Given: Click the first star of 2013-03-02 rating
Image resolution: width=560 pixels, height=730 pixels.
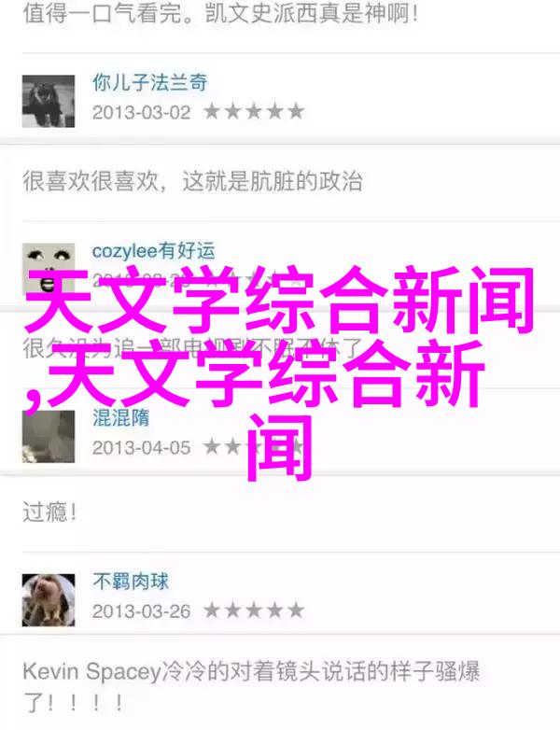Looking at the screenshot, I should click(212, 112).
